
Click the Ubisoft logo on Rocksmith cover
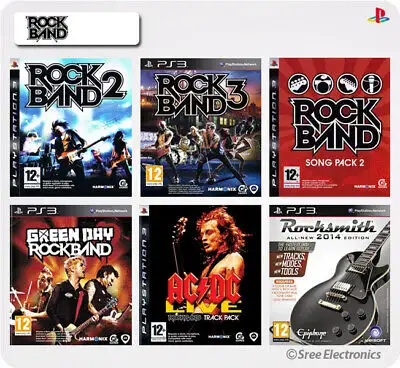tap(376, 333)
